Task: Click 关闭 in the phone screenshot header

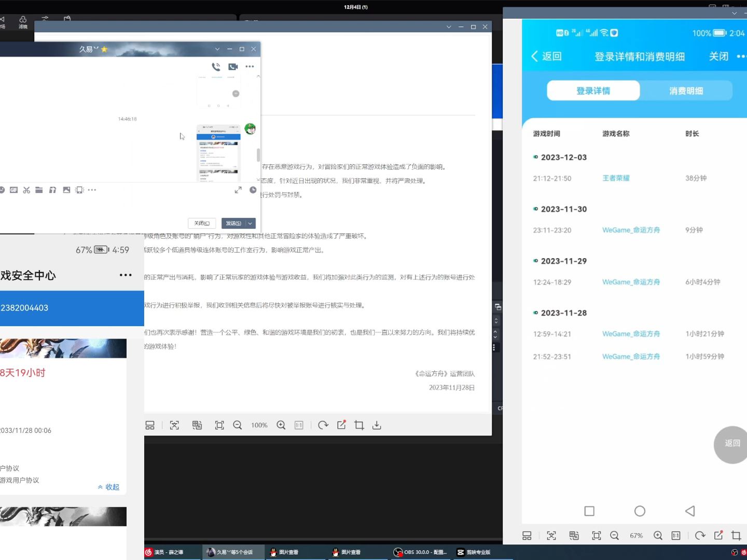Action: (x=719, y=56)
